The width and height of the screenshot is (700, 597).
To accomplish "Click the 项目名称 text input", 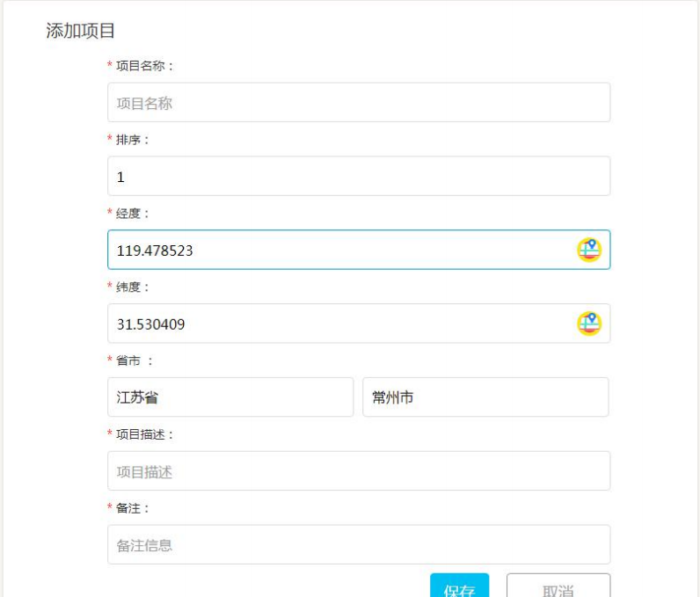I will 358,103.
